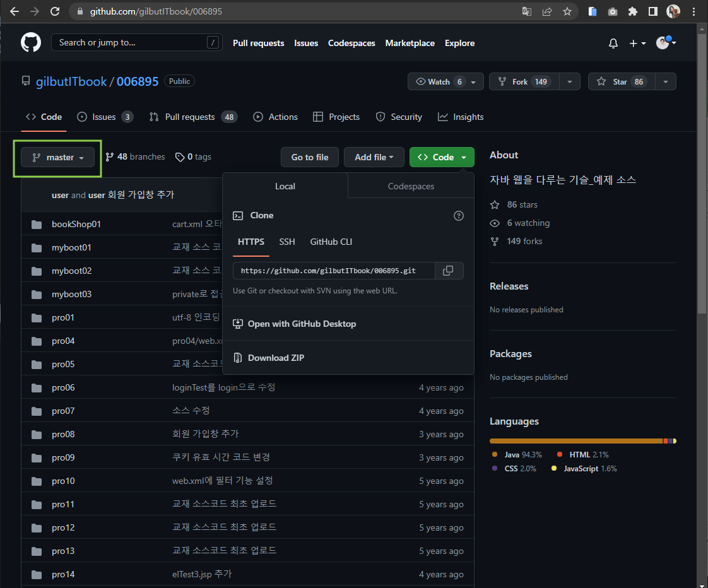Open Explore in the top navigation
The image size is (708, 588).
pos(459,43)
